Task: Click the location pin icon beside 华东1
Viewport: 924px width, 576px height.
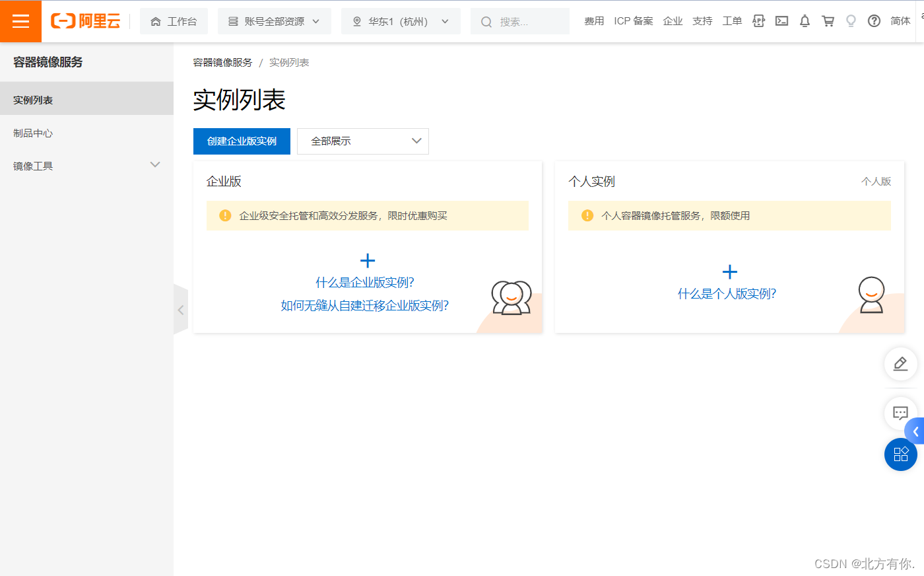Action: pos(357,22)
